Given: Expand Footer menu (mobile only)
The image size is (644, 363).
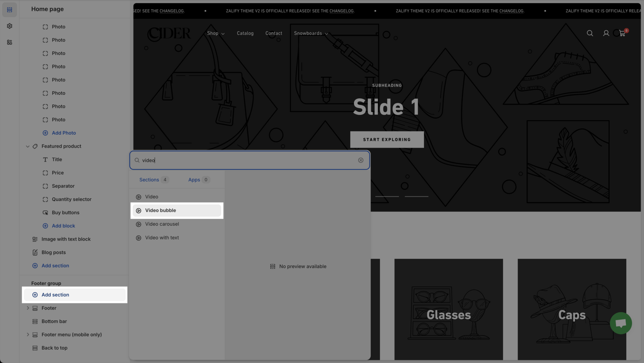Looking at the screenshot, I should pos(28,335).
